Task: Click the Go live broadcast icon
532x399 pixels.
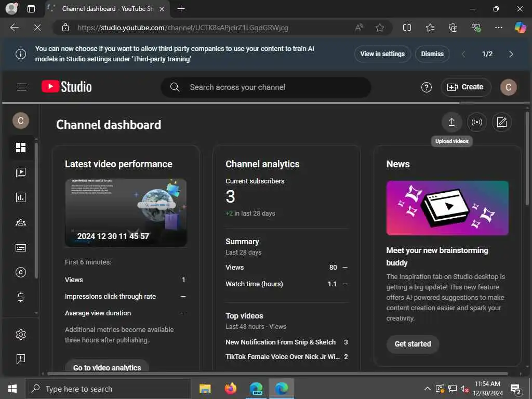Action: [x=477, y=122]
